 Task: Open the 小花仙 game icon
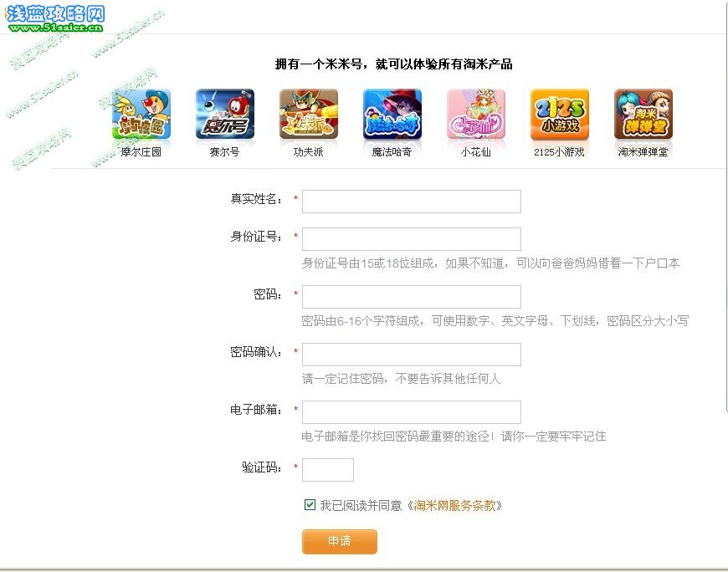[x=476, y=114]
